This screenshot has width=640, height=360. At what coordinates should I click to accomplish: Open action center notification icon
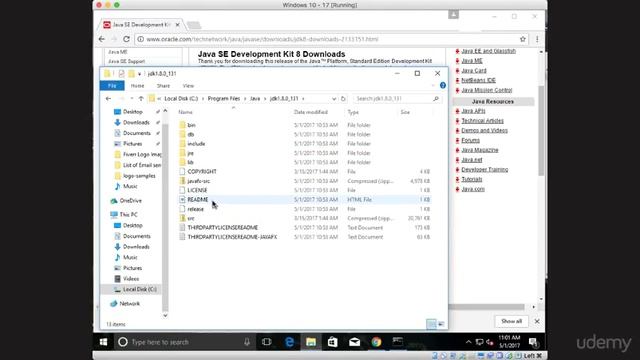[533, 342]
